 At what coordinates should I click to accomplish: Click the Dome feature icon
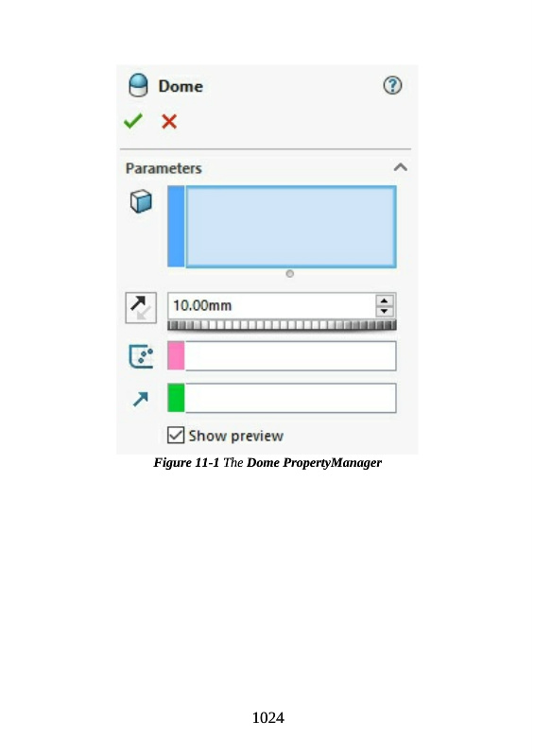pyautogui.click(x=138, y=85)
